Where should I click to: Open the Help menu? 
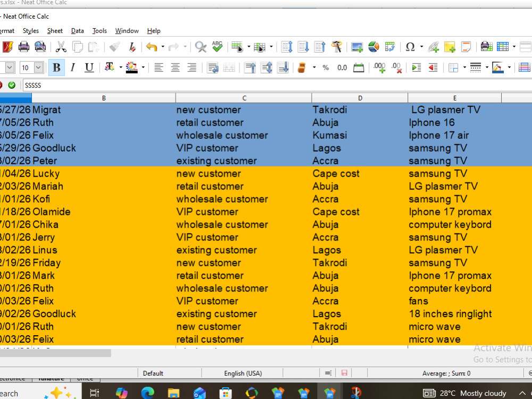coord(154,31)
